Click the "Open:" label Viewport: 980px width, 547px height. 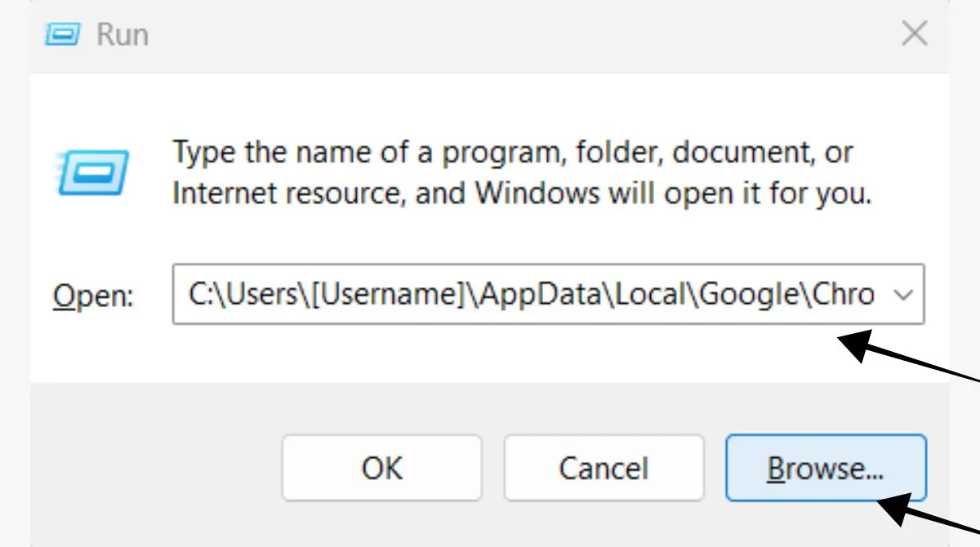(93, 296)
